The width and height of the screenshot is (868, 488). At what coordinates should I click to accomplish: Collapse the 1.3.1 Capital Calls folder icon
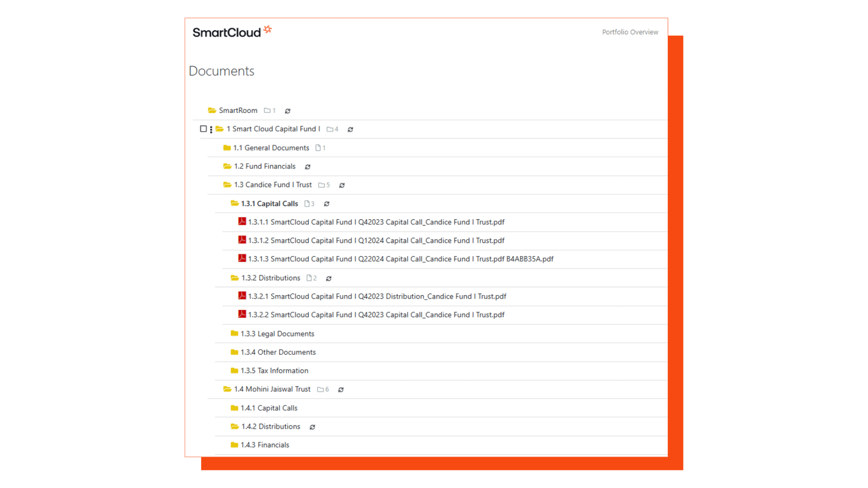click(235, 203)
